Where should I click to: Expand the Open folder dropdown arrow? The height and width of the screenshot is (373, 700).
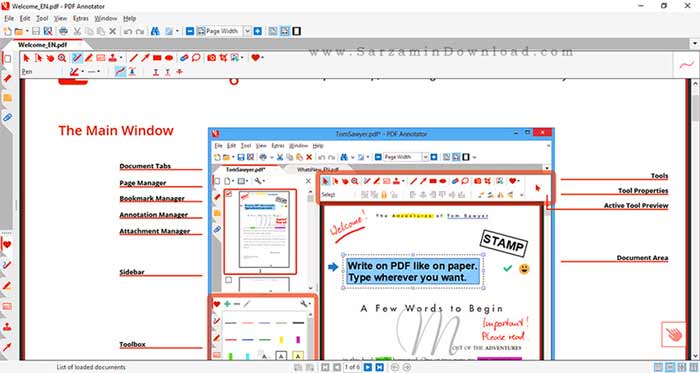pyautogui.click(x=27, y=31)
